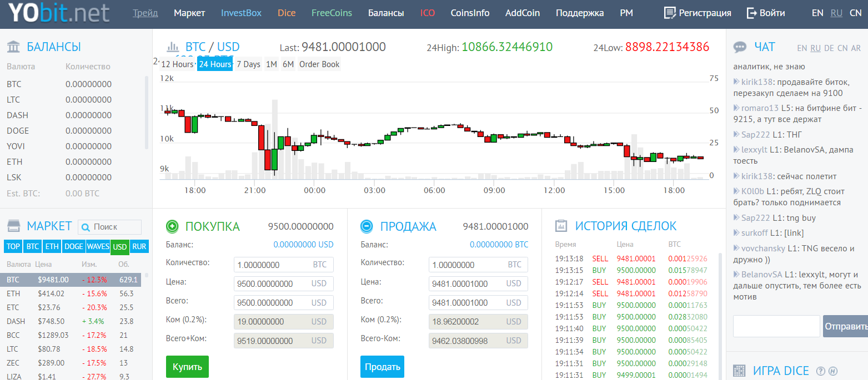The image size is (868, 380).
Task: Click the Dice game H history icon
Action: click(832, 371)
